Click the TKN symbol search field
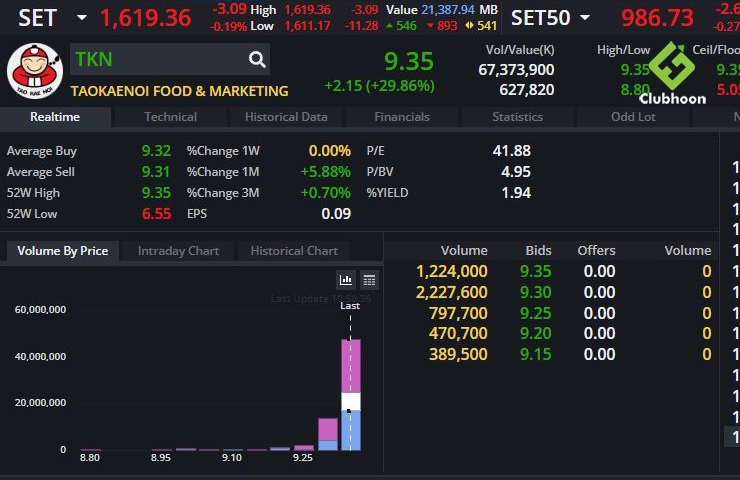 (170, 59)
